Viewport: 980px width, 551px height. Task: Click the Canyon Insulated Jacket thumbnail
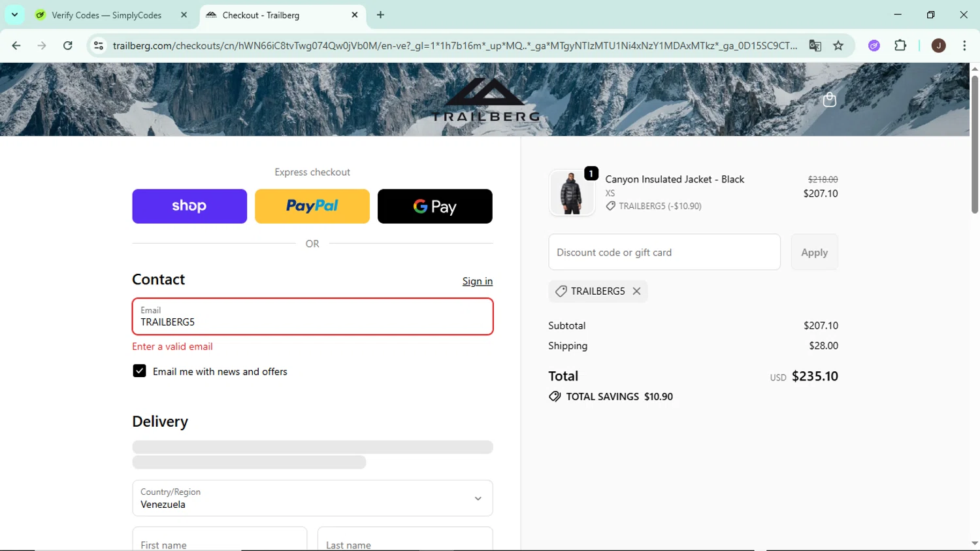[x=572, y=193]
